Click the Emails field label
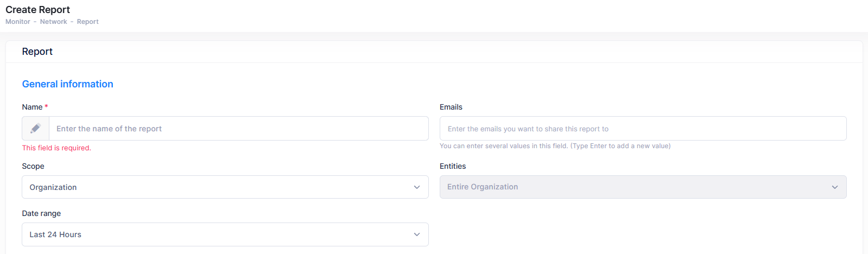 [451, 107]
